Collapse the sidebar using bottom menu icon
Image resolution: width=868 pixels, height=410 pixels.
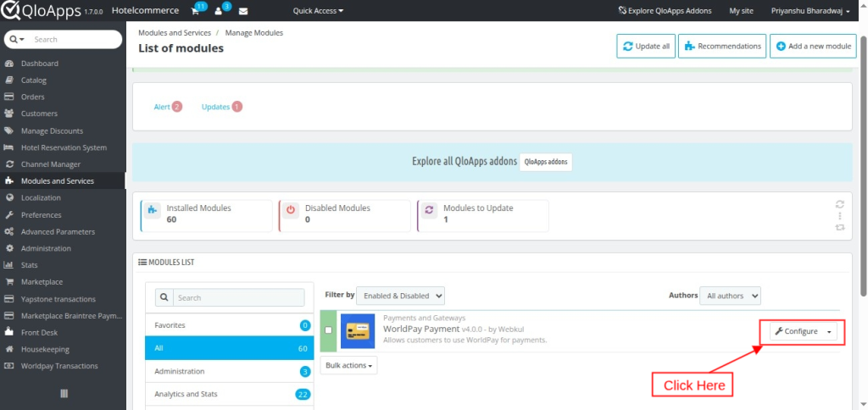coord(63,394)
